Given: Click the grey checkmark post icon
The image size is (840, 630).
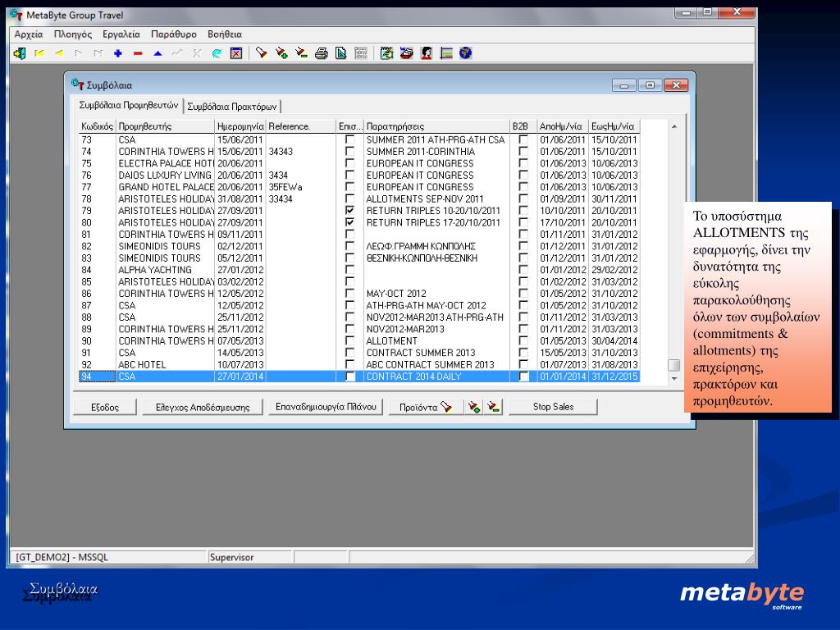Looking at the screenshot, I should [x=177, y=53].
